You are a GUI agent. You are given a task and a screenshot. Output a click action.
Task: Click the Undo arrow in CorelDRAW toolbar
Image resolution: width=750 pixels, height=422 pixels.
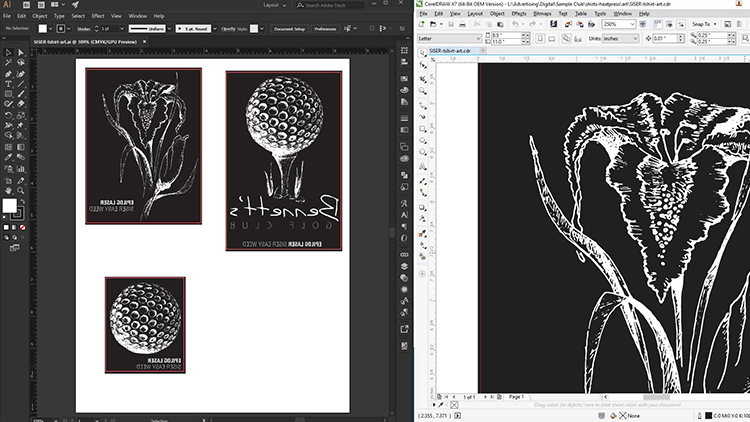(x=515, y=24)
